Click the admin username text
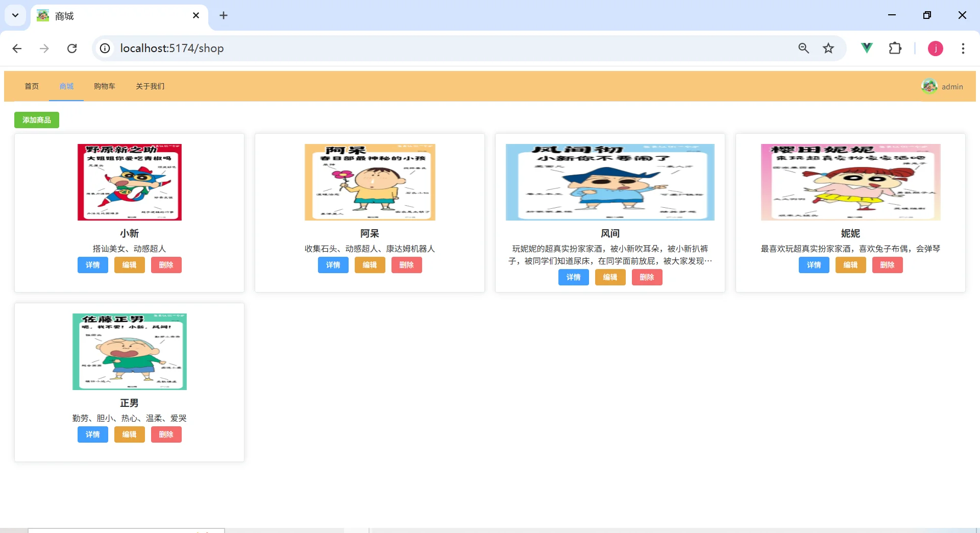Image resolution: width=980 pixels, height=533 pixels. point(952,87)
